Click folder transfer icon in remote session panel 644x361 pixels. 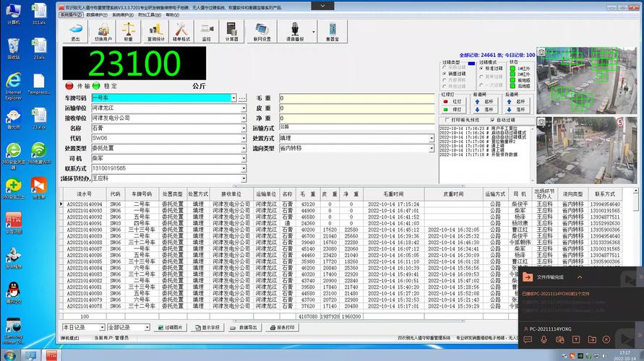(592, 339)
